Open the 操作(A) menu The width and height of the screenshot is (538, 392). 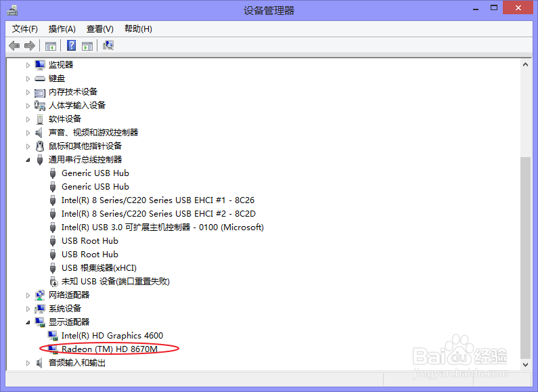pyautogui.click(x=62, y=29)
